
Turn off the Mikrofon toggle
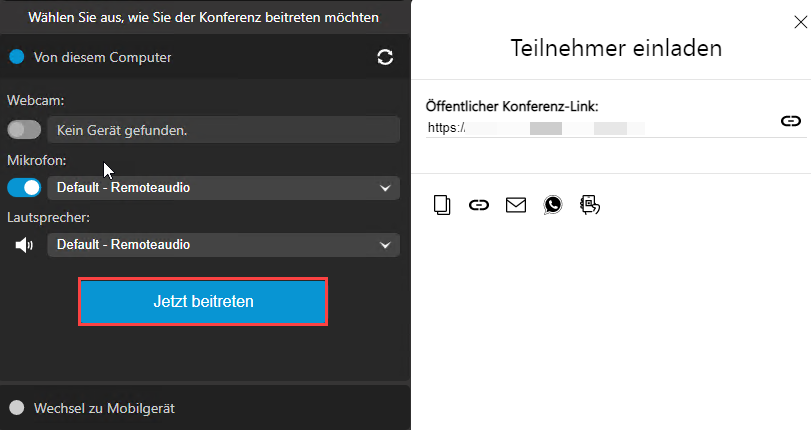coord(24,187)
